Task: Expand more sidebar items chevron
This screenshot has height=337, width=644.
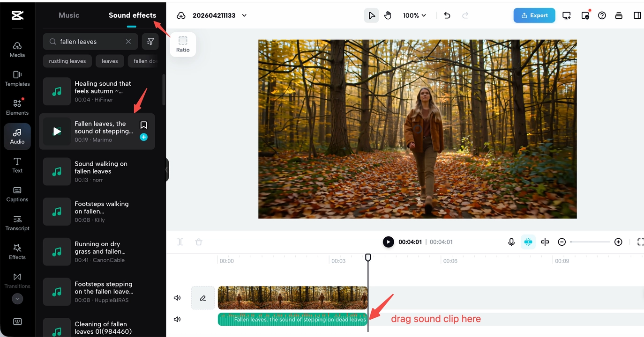Action: [17, 299]
